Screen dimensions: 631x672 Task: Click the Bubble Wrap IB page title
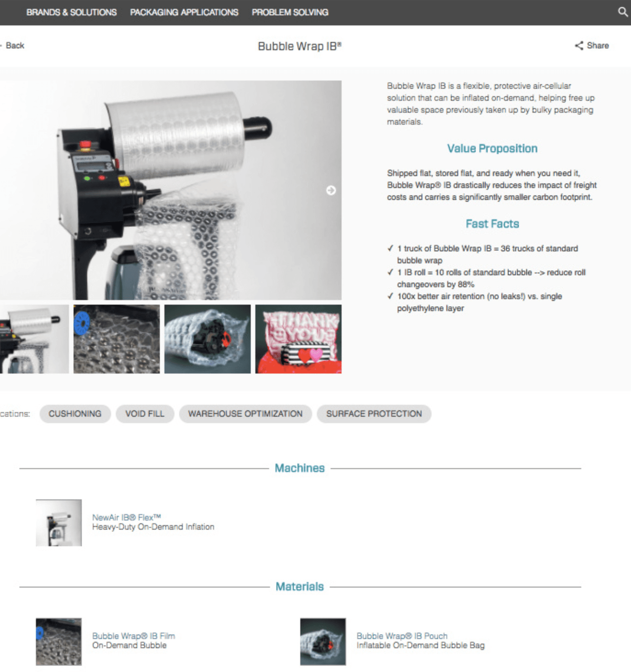pos(300,46)
